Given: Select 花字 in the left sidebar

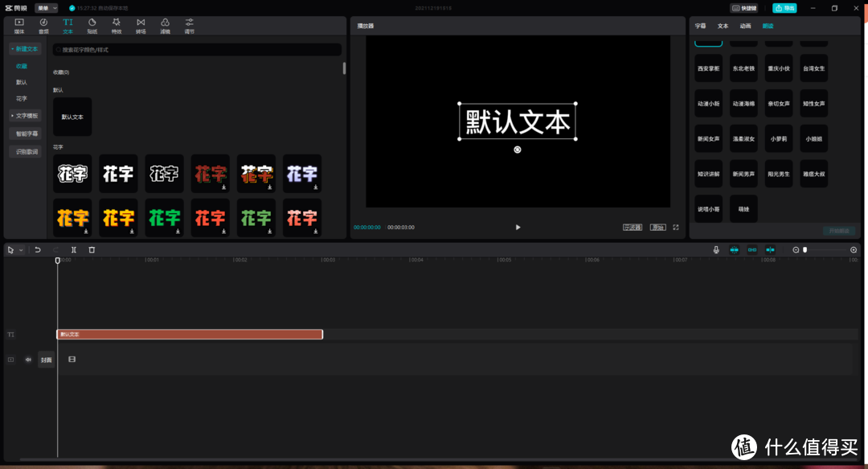Looking at the screenshot, I should pos(22,99).
